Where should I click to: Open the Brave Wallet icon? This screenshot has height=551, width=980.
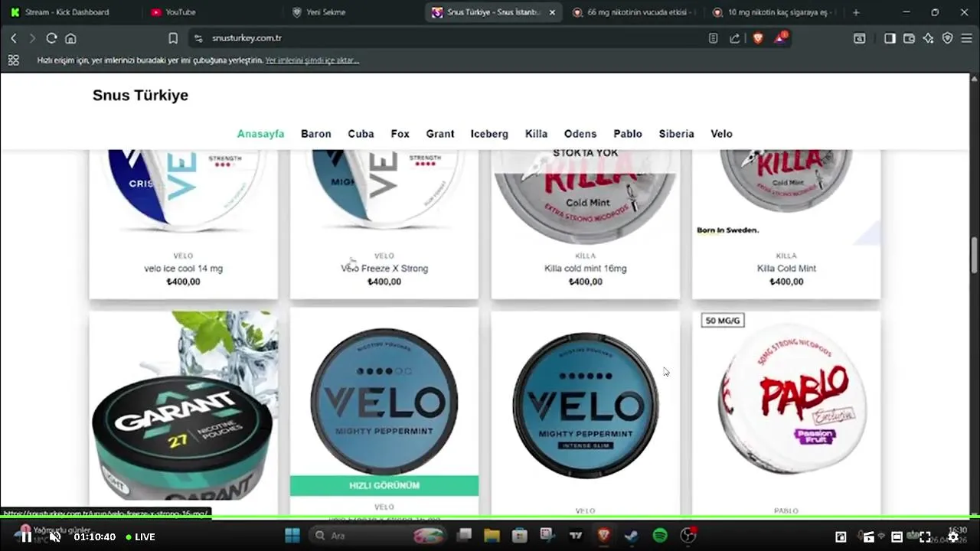[910, 38]
